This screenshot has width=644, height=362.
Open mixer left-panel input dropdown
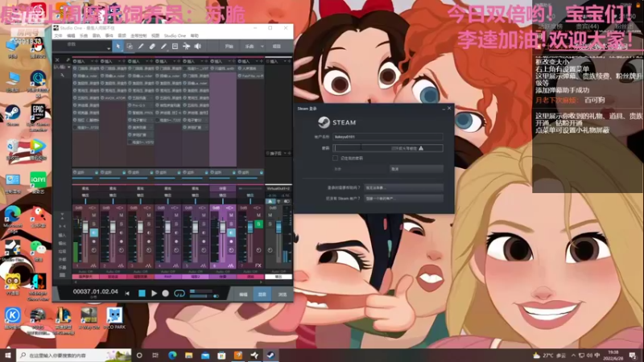coord(68,67)
